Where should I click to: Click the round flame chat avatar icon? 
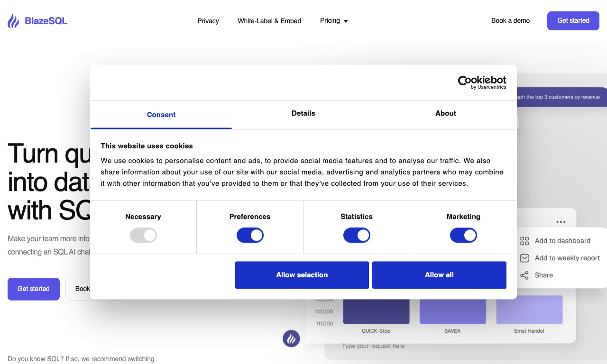(x=291, y=338)
